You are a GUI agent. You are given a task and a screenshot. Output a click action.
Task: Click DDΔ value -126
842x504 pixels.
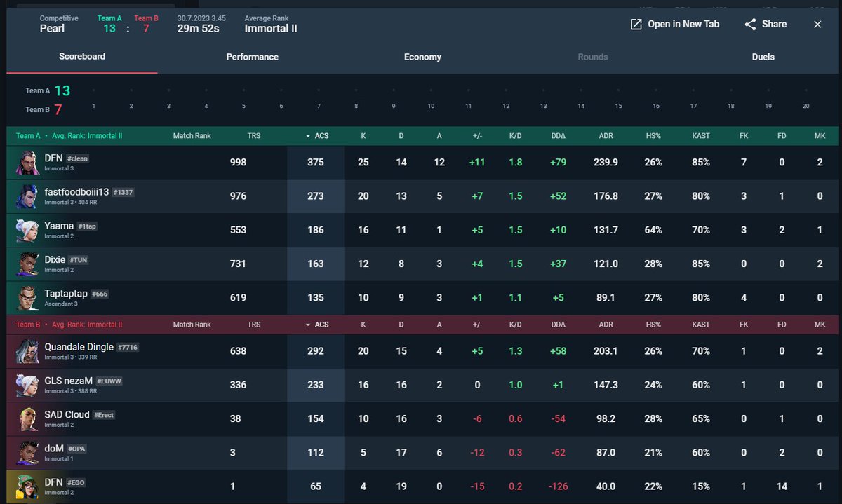point(559,486)
